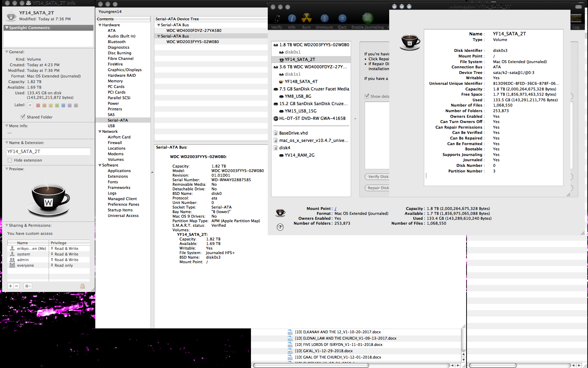Clear the label with the X button

[30, 105]
